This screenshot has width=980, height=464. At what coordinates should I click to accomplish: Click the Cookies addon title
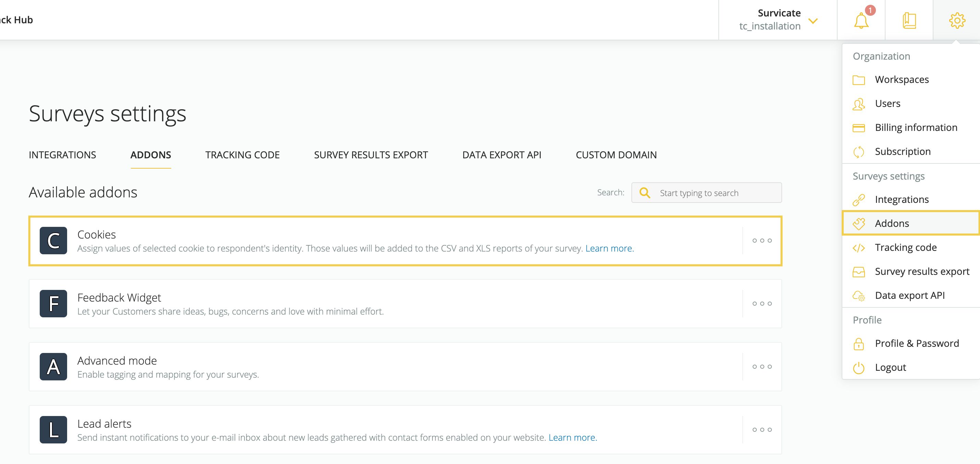[x=97, y=235]
